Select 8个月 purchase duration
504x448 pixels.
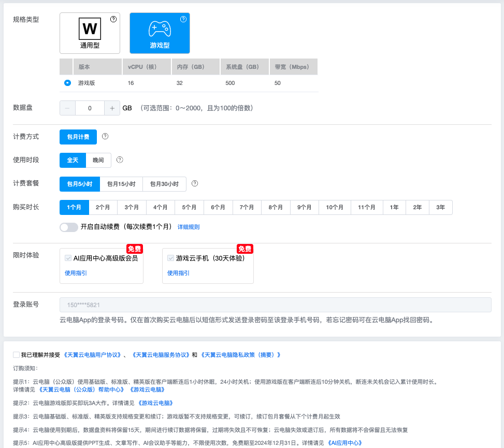coord(276,207)
